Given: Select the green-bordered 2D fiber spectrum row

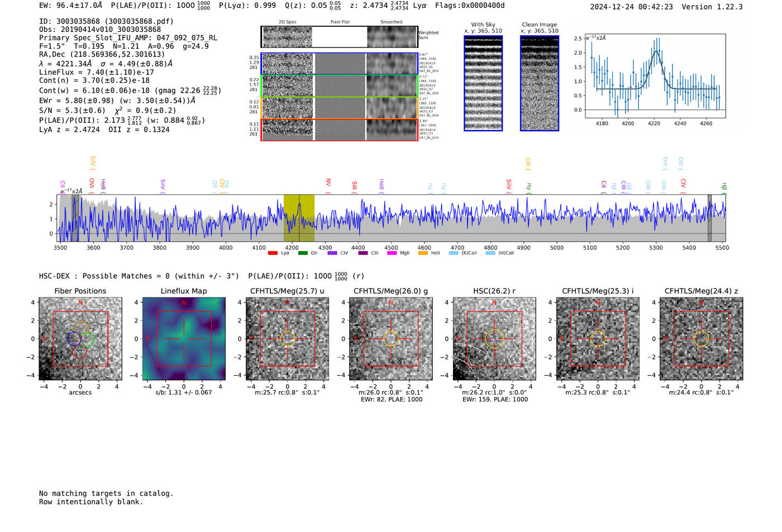Looking at the screenshot, I should tap(339, 85).
